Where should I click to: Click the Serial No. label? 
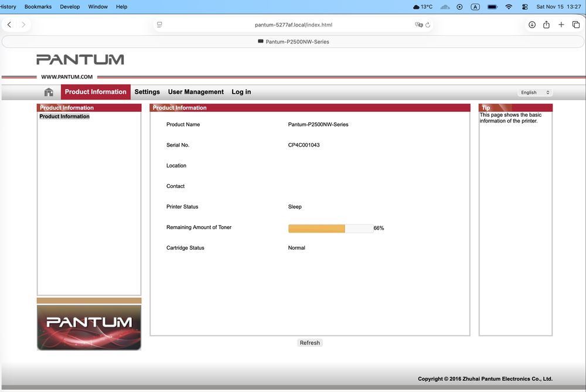click(178, 145)
